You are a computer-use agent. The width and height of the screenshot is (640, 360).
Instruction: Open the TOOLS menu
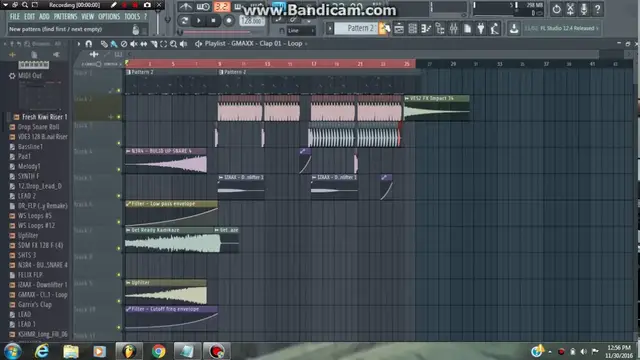coord(132,17)
